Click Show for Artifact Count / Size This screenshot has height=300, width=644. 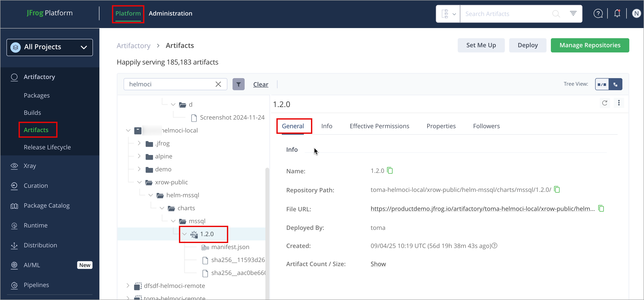[x=378, y=264]
